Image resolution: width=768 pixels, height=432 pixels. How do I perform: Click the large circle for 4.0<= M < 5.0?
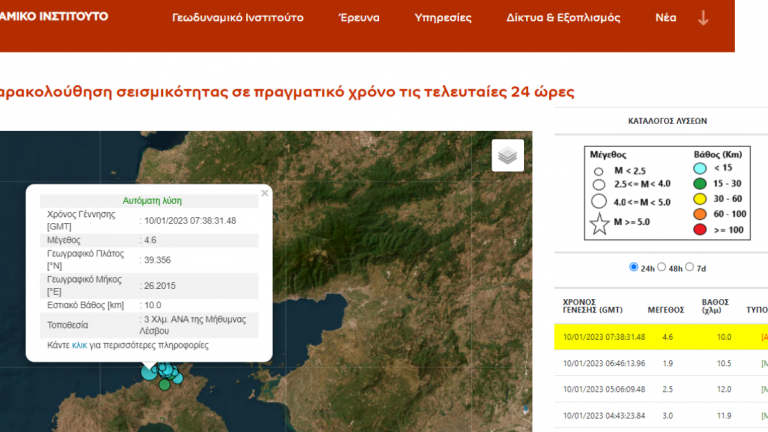click(x=599, y=201)
